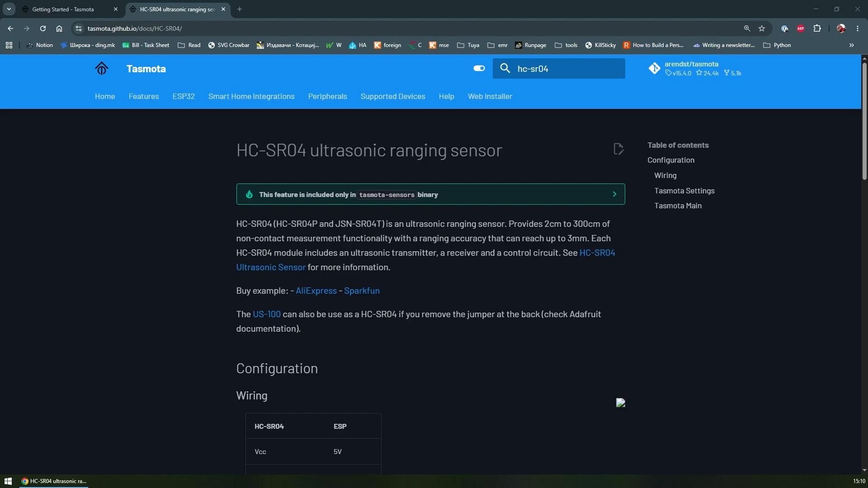Click the search magnifier icon

pos(505,69)
